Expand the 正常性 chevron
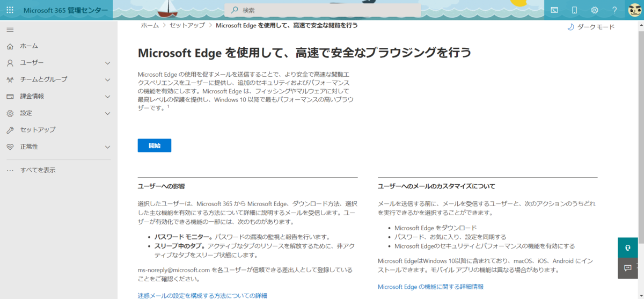This screenshot has height=299, width=644. [x=107, y=147]
